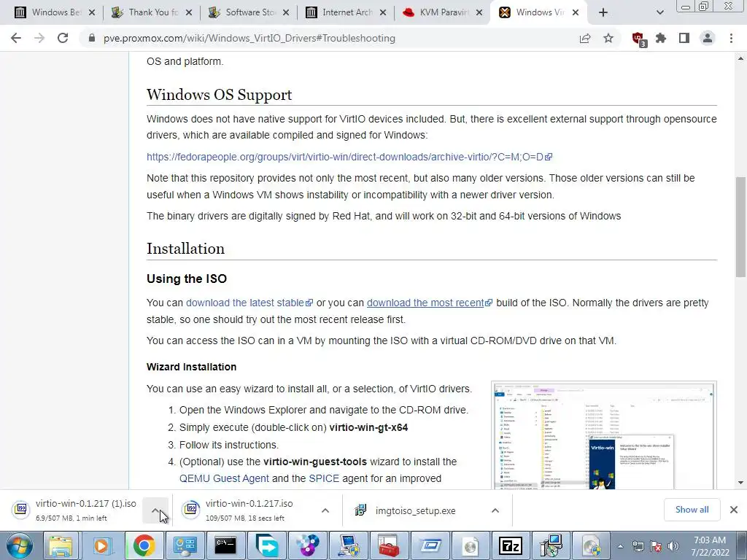View site info via lock icon
747x560 pixels.
point(91,38)
